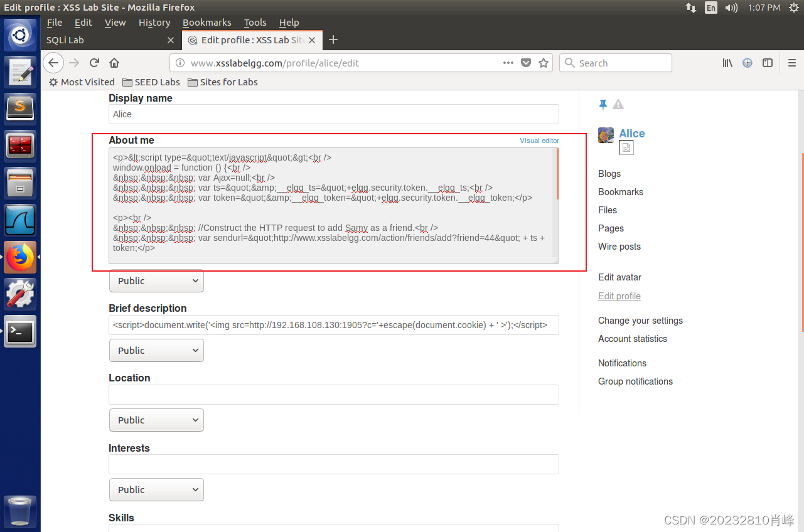
Task: Click Edit avatar link
Action: coord(619,277)
